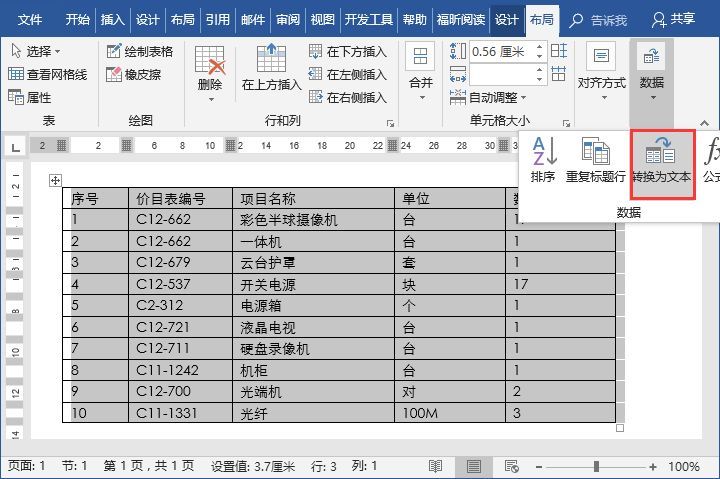Click Repeat Header Rows (重复标题行) icon
Screen dimensions: 720x479
pos(596,159)
